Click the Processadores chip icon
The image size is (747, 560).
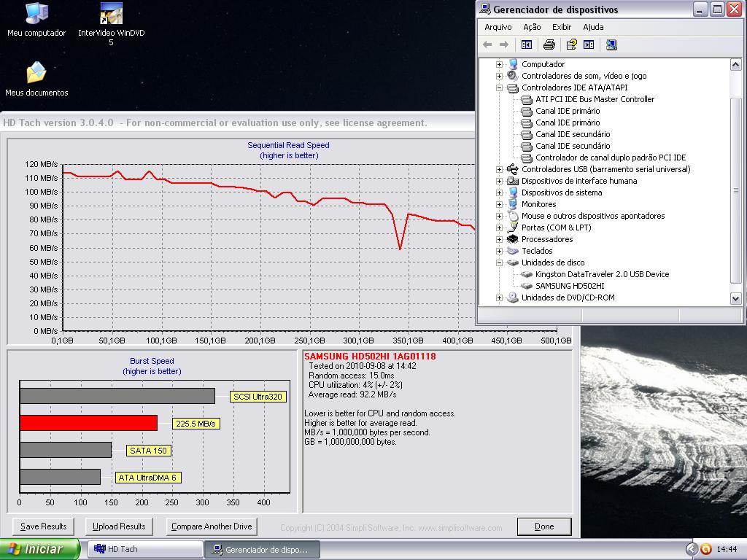tap(513, 239)
